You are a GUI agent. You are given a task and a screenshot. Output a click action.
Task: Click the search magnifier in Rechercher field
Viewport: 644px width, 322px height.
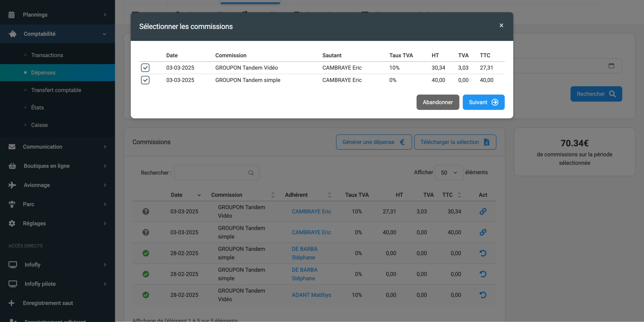coord(251,173)
